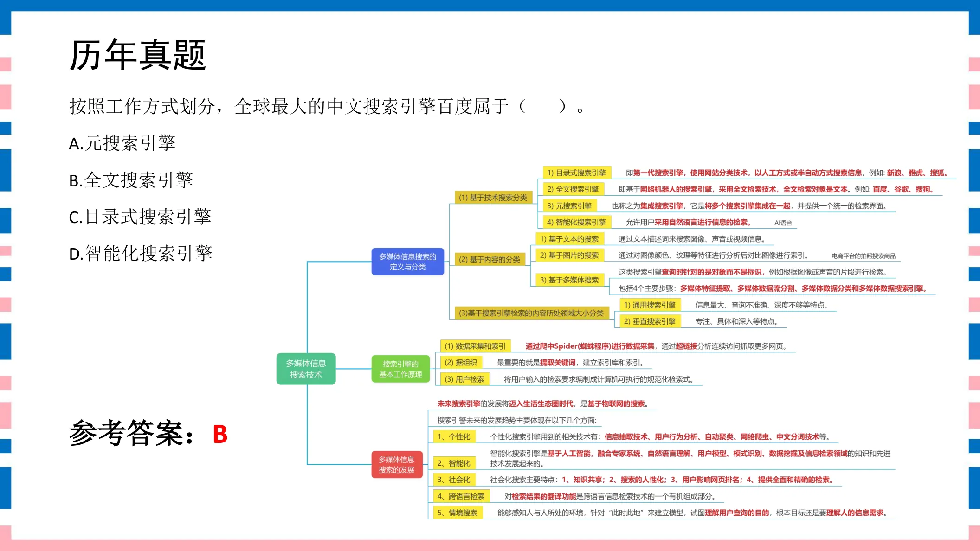Click the 搜索引擎未来的发展趋势 sentence
Screen dimensions: 980x551
517,420
